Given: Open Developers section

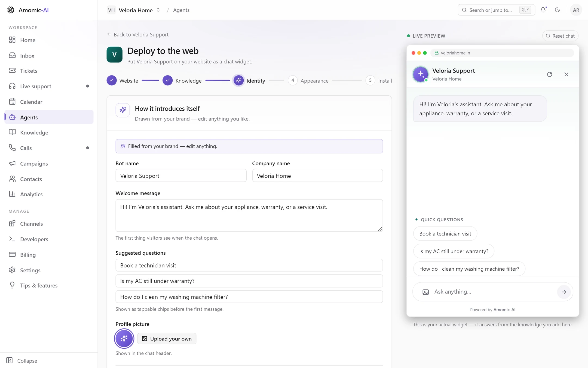Looking at the screenshot, I should (49, 239).
